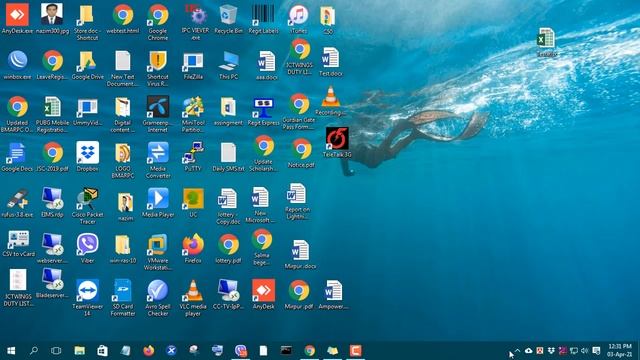Select the Viber desktop icon
640x360 pixels.
[x=87, y=248]
